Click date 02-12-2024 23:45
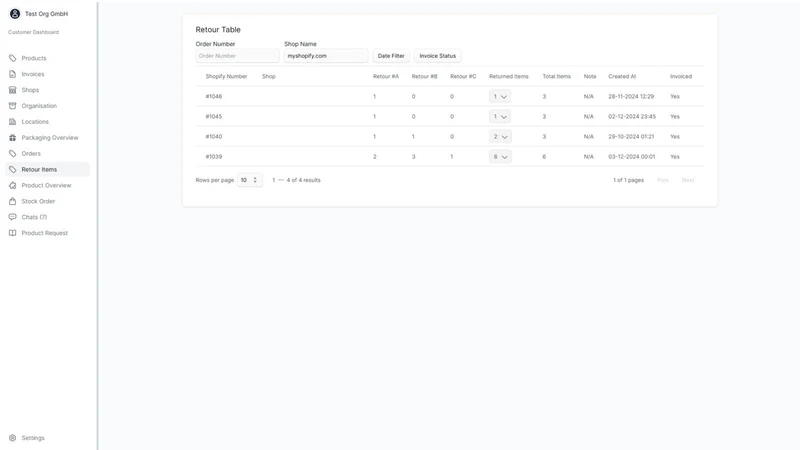Image resolution: width=800 pixels, height=450 pixels. tap(632, 116)
